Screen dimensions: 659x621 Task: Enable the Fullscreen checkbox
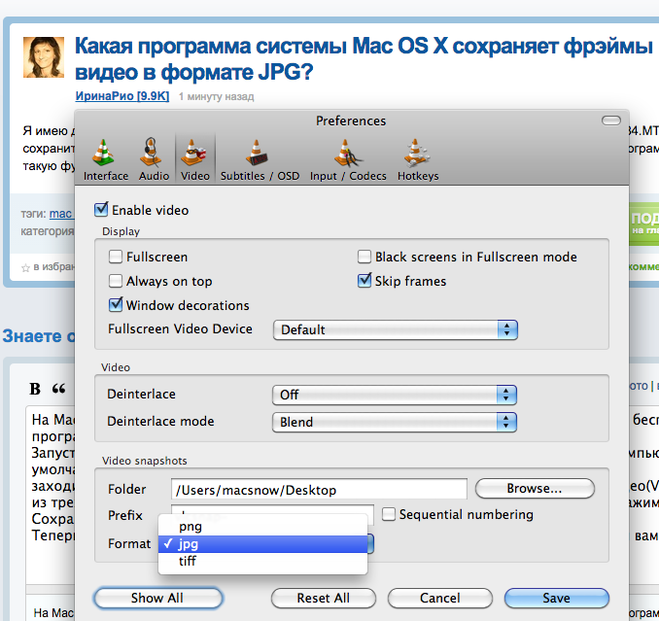(x=116, y=257)
